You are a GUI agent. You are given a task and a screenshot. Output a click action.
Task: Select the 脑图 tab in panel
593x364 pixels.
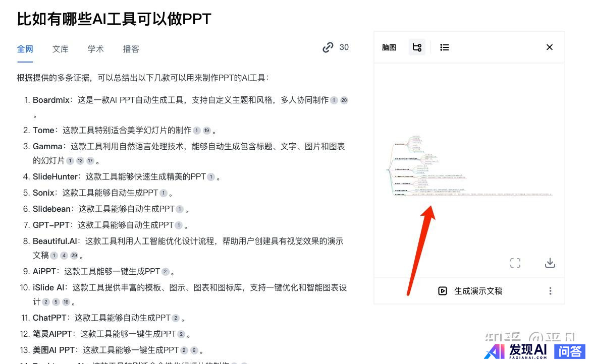389,47
